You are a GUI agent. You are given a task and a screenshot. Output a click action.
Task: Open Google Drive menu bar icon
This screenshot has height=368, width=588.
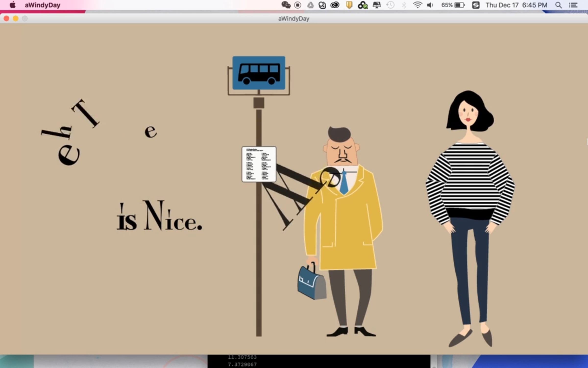coord(310,5)
